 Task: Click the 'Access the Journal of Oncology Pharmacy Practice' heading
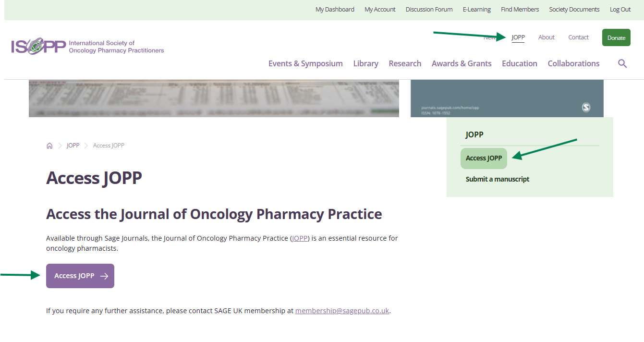[x=214, y=214]
